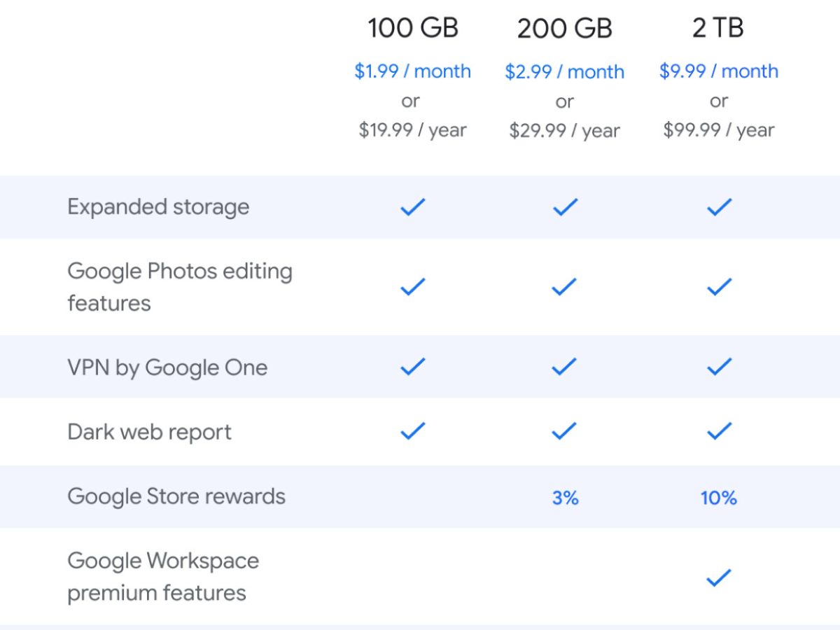Click Photos editing checkmark under 200 GB

[x=565, y=287]
